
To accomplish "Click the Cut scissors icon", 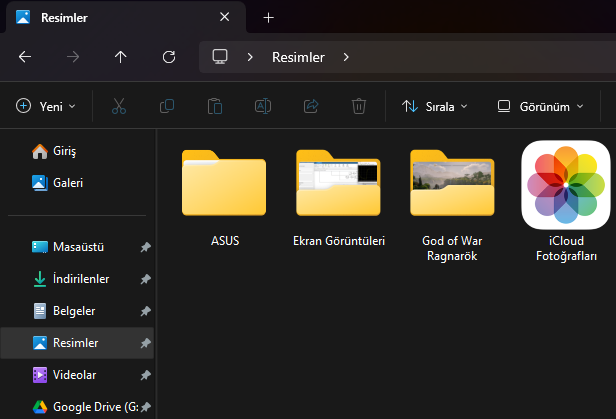I will tap(119, 106).
